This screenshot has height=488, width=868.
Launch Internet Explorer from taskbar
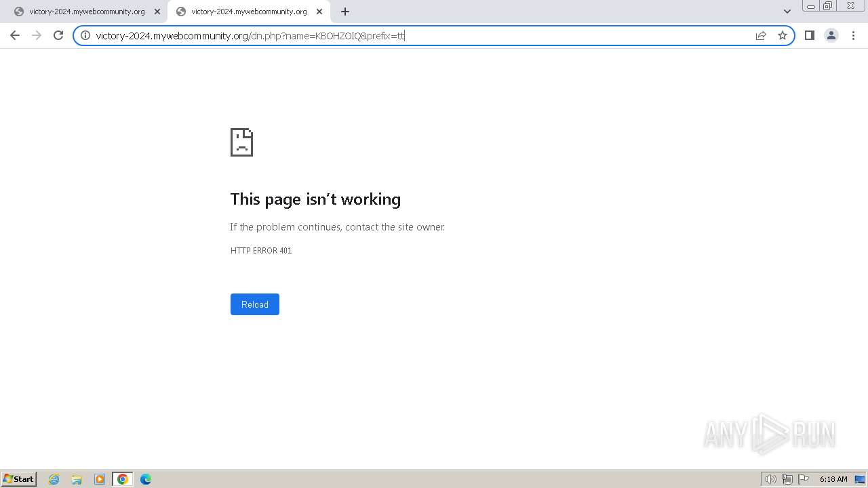coord(54,479)
